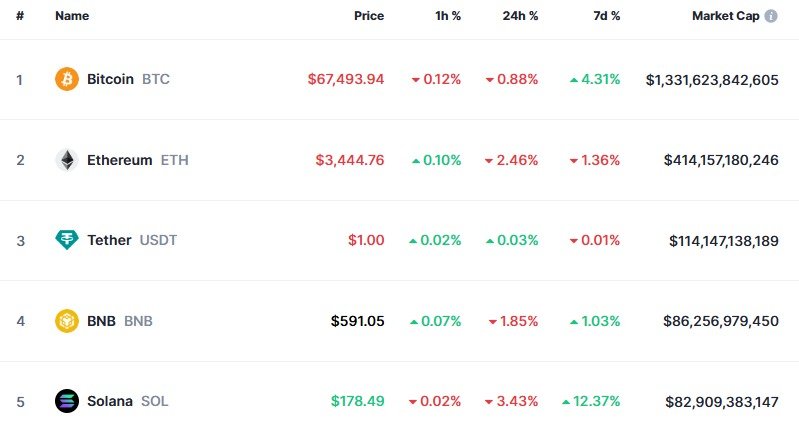Open the Ethereum ETH coin page
Viewport: 799px width, 422px height.
[x=120, y=160]
